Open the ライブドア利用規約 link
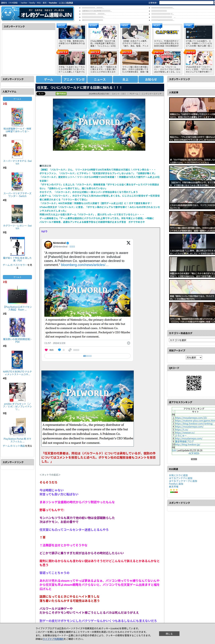 [53, 639]
